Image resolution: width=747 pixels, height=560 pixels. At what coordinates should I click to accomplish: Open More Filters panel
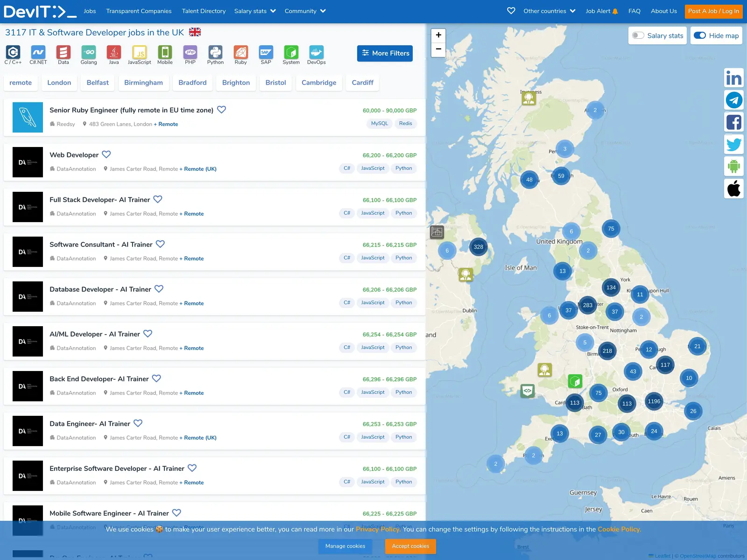click(385, 53)
